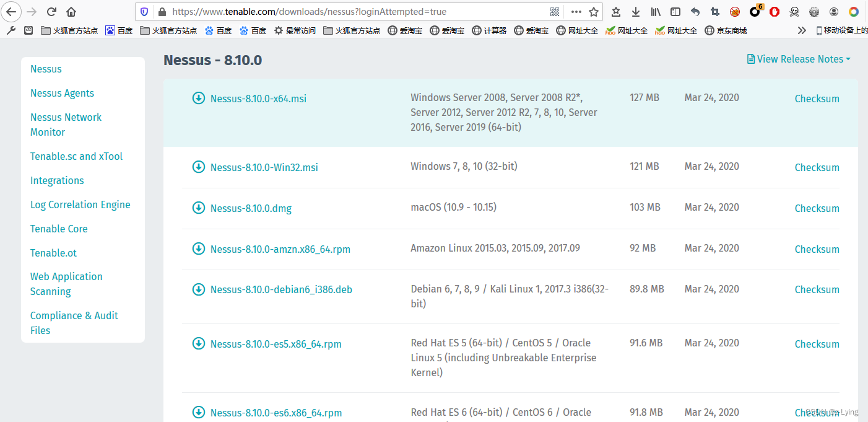Open Tenable.ot in the sidebar
Screen dimensions: 868x422
point(53,253)
